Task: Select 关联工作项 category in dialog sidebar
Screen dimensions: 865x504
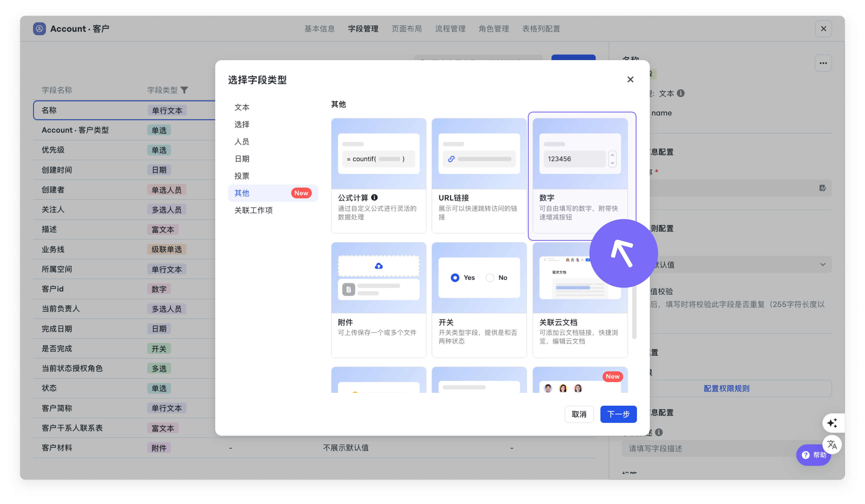Action: point(273,210)
